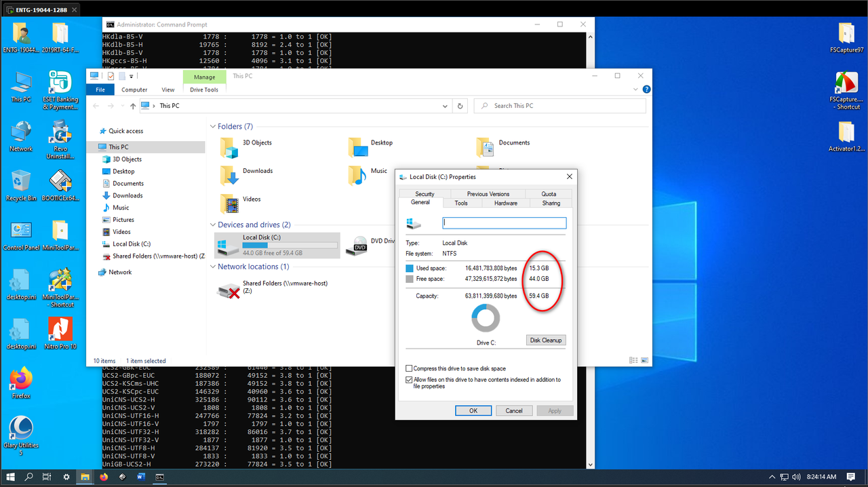Open the Local Disk (C:) drive tile
This screenshot has width=868, height=487.
pyautogui.click(x=277, y=246)
